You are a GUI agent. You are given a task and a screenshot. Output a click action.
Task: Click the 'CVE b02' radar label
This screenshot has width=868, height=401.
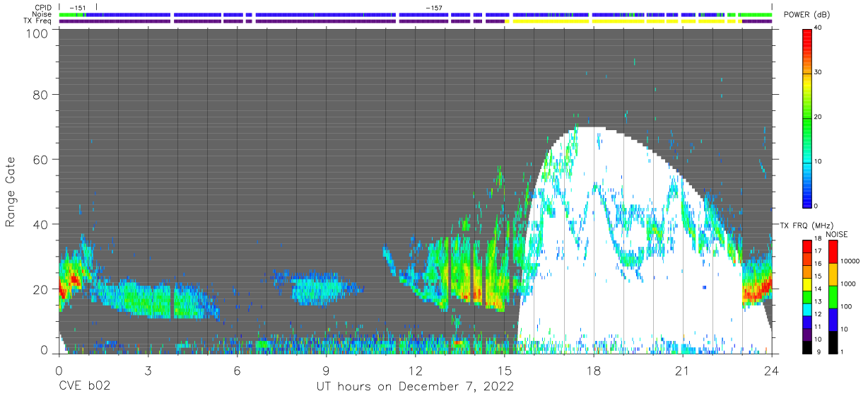pos(84,387)
